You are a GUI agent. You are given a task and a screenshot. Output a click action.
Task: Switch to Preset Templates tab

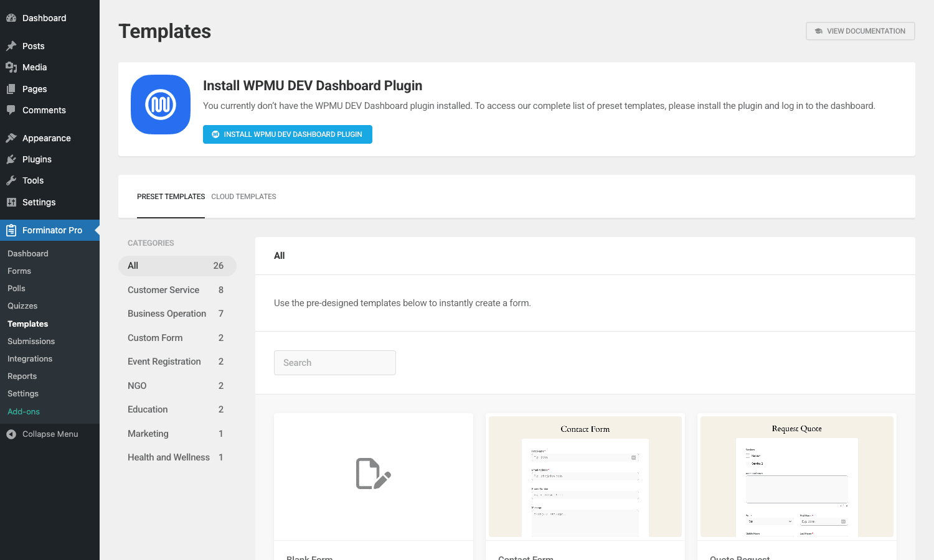point(171,197)
